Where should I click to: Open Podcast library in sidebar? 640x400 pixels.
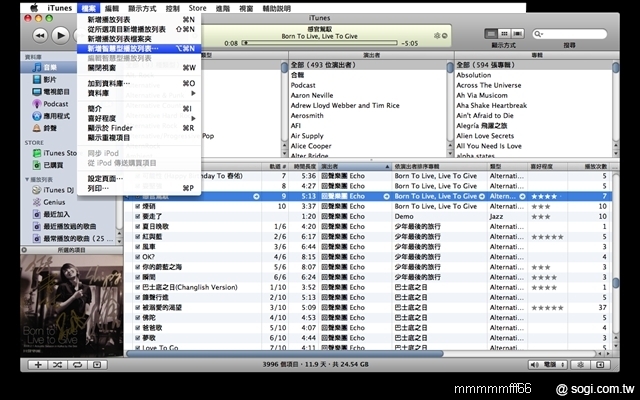tap(55, 103)
